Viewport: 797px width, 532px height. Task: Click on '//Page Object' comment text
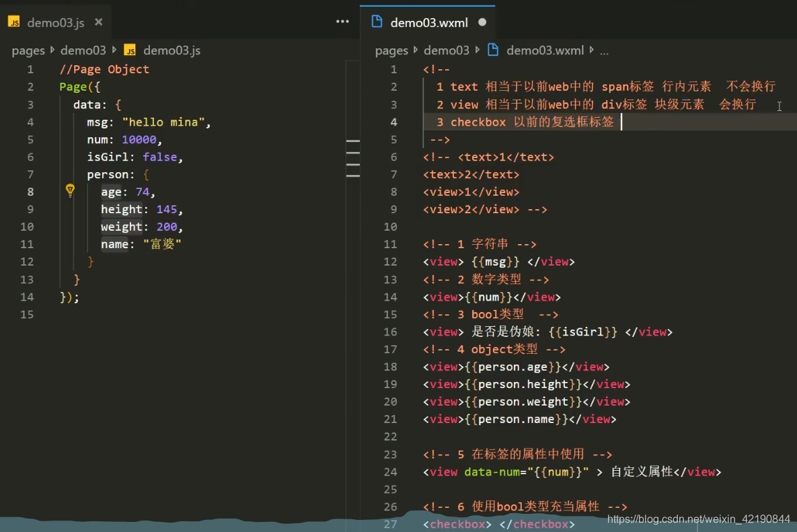pyautogui.click(x=104, y=69)
